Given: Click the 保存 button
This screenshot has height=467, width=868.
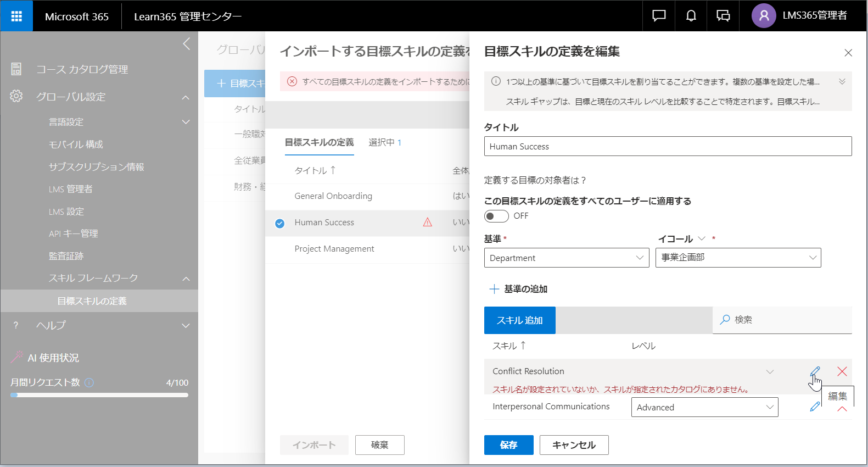Looking at the screenshot, I should coord(508,445).
